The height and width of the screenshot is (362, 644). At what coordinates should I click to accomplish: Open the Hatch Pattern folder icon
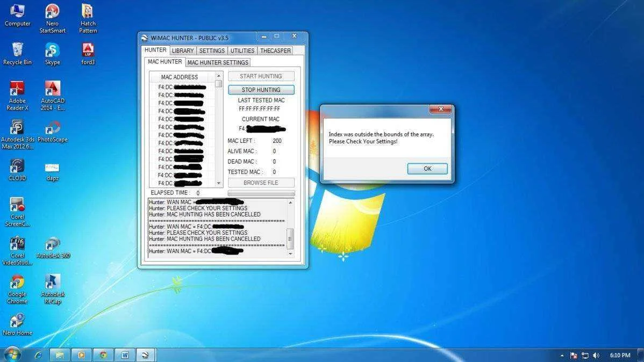pos(88,18)
